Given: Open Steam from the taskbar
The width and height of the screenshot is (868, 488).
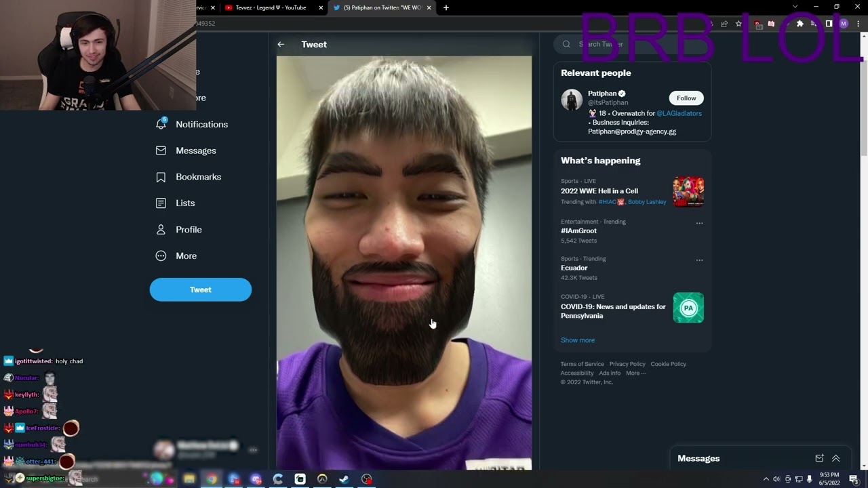Looking at the screenshot, I should tap(344, 479).
